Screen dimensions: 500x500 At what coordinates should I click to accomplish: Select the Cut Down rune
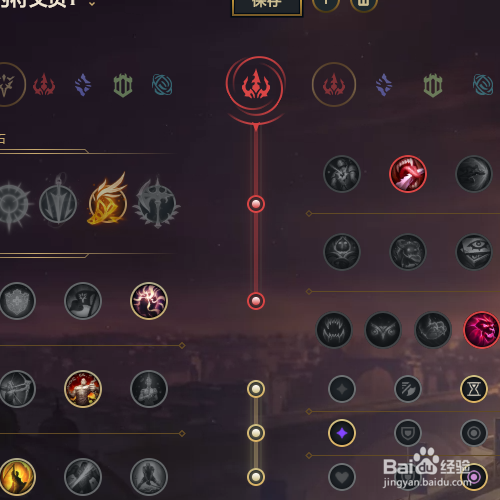(83, 477)
